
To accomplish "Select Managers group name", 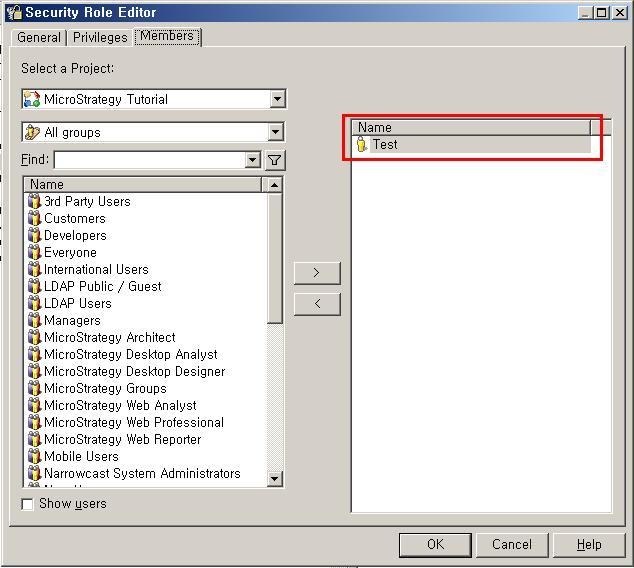I will point(72,321).
